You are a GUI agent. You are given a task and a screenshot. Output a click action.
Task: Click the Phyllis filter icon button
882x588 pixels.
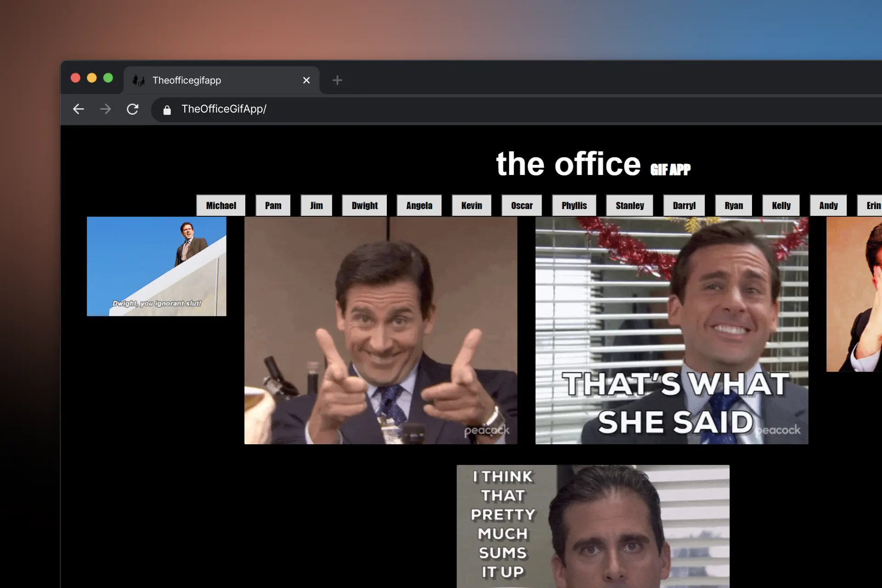[x=574, y=204]
